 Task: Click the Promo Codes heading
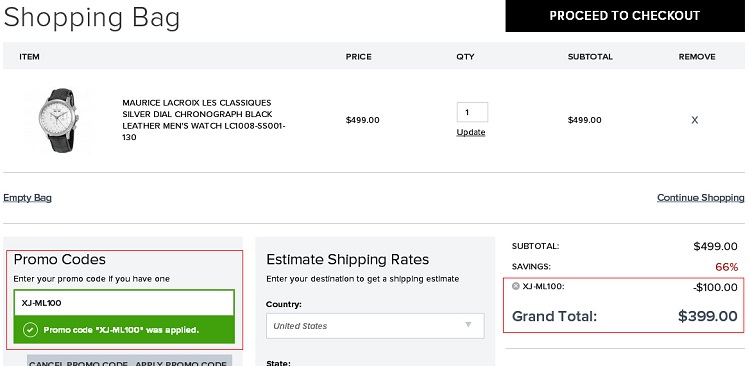(60, 259)
